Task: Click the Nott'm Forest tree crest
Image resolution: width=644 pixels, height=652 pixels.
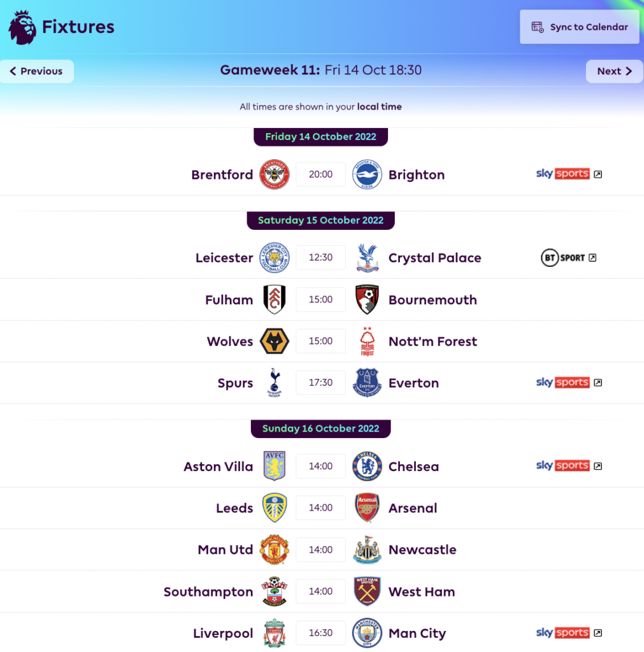Action: pyautogui.click(x=367, y=341)
